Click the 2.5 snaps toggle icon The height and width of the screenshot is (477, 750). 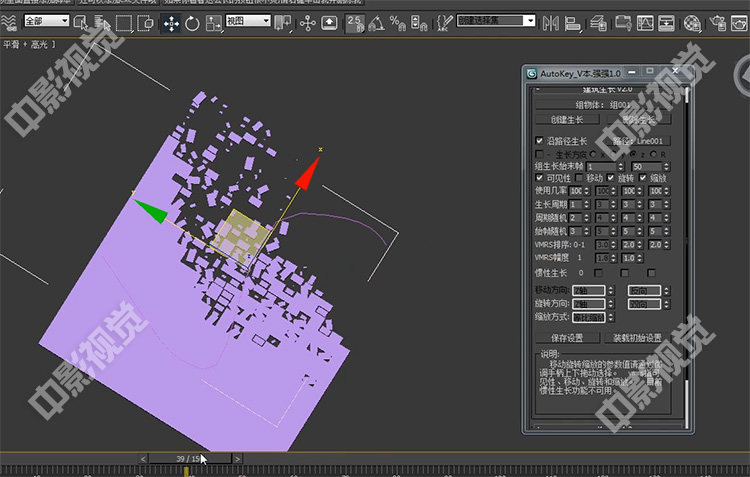pos(356,22)
